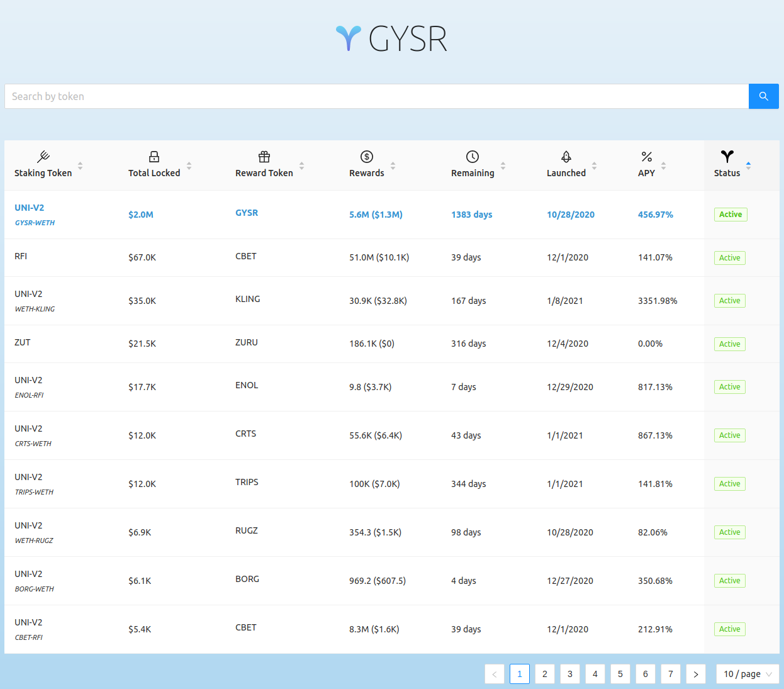Click the CRTS-WETH pair label
Screen dimensions: 784x689
point(33,444)
